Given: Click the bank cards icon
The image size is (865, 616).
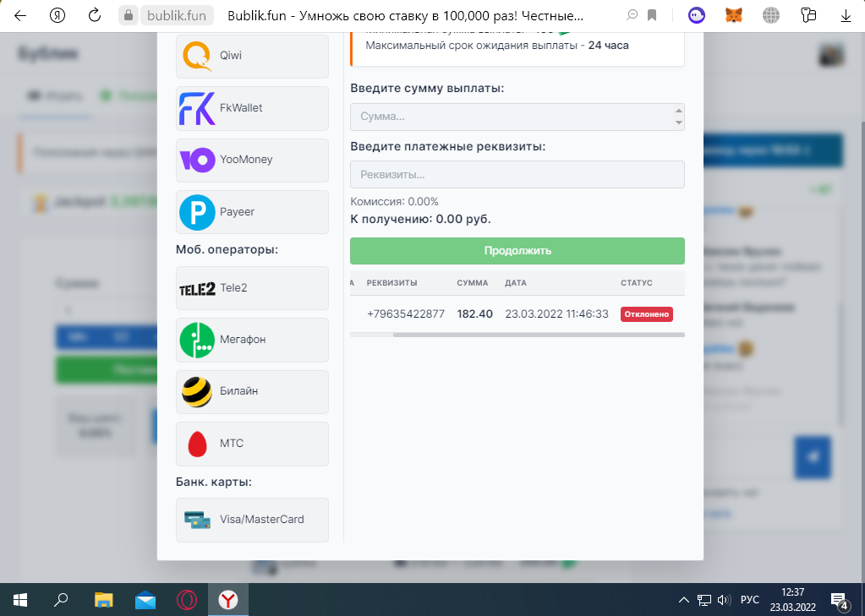Looking at the screenshot, I should pyautogui.click(x=197, y=520).
